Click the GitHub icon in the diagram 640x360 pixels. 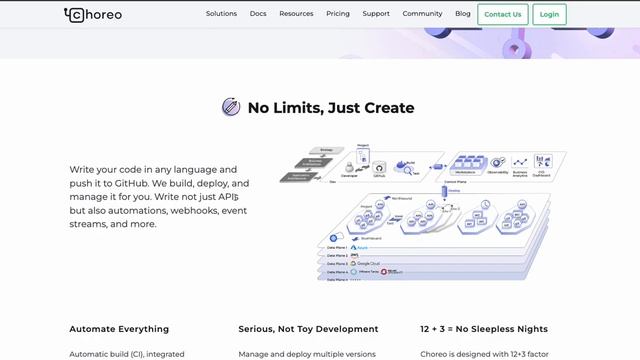379,168
